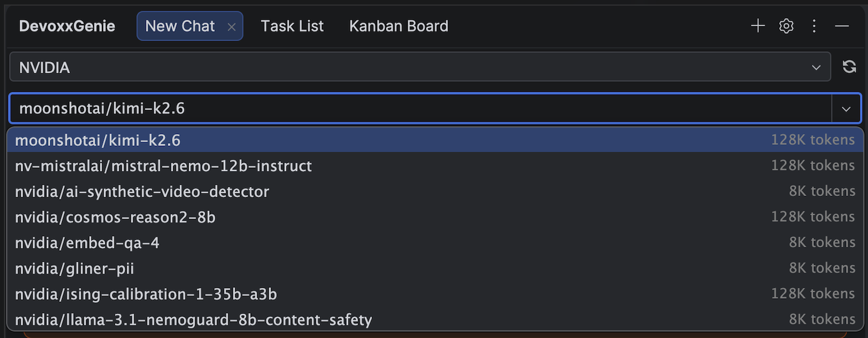Image resolution: width=868 pixels, height=338 pixels.
Task: Select nvidia/cosmos-reason2-8b model
Action: (435, 217)
